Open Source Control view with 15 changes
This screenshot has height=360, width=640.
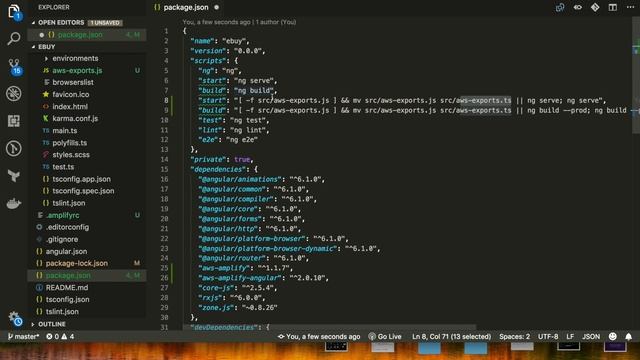point(14,66)
